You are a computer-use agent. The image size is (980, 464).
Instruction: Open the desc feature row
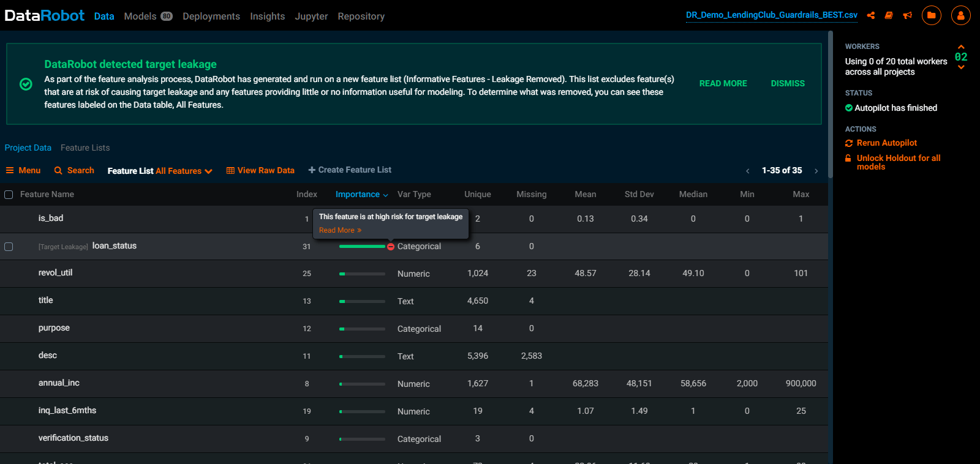point(414,356)
